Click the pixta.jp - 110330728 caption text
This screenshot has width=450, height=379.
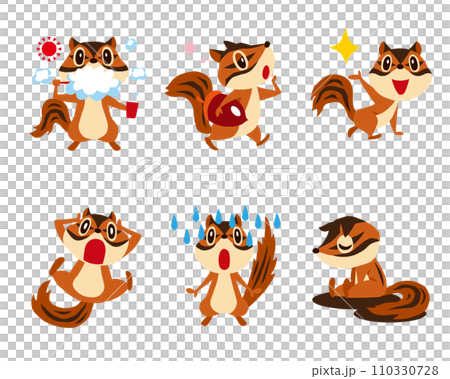(375, 370)
